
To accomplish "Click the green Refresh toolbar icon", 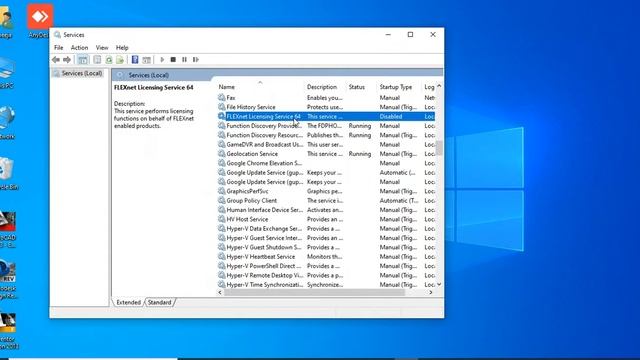I will click(x=109, y=60).
